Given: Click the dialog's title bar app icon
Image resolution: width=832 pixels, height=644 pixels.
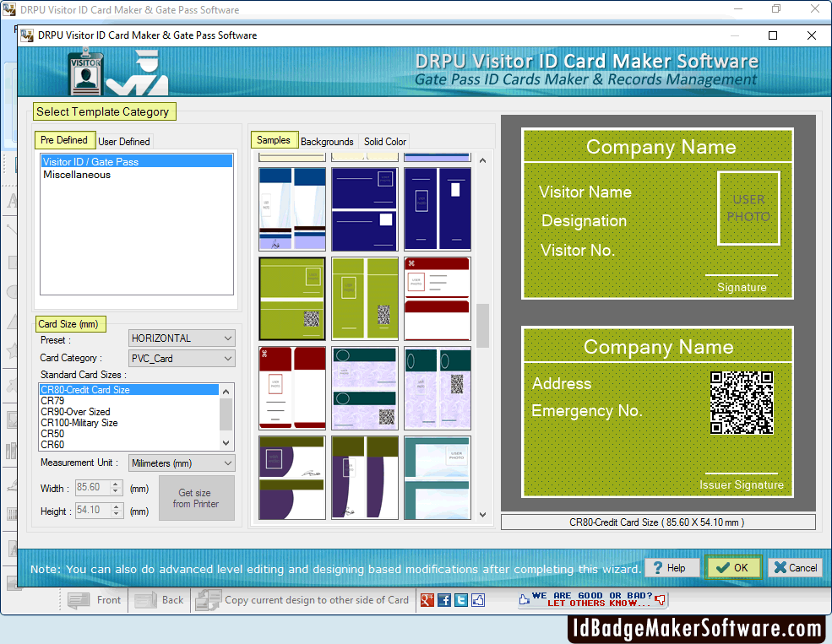Looking at the screenshot, I should click(27, 35).
